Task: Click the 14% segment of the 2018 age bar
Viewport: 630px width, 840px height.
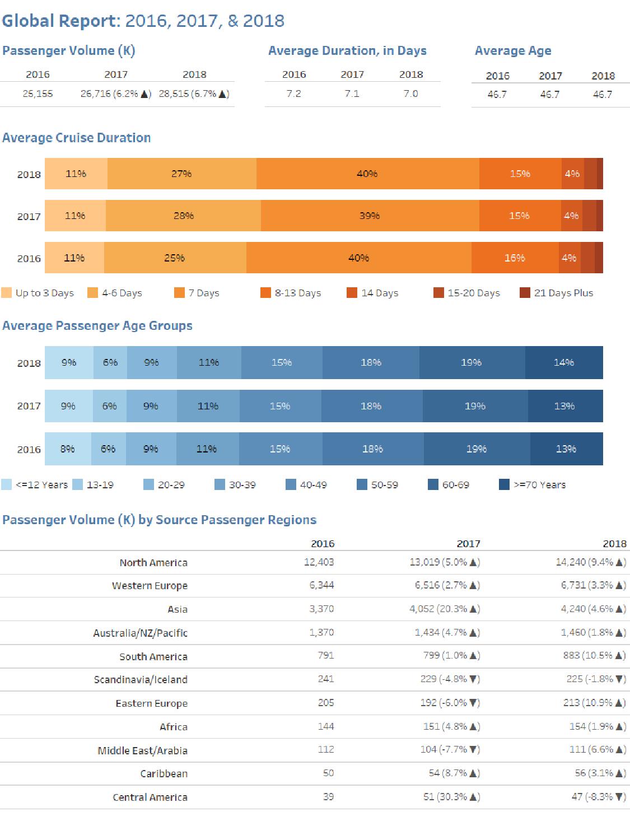Action: coord(564,362)
